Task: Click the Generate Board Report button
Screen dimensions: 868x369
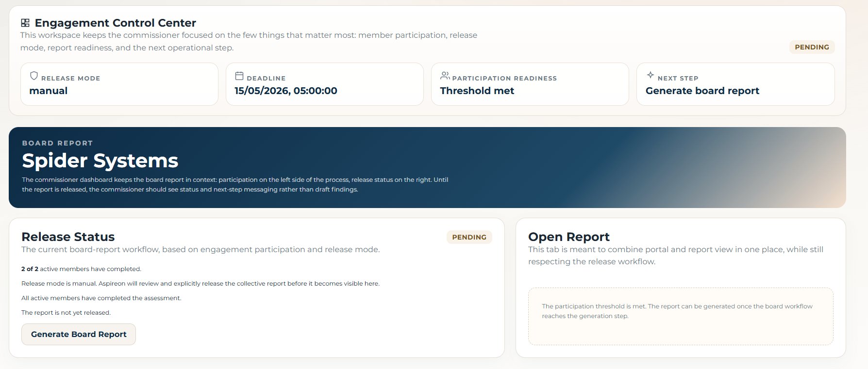Action: 79,335
